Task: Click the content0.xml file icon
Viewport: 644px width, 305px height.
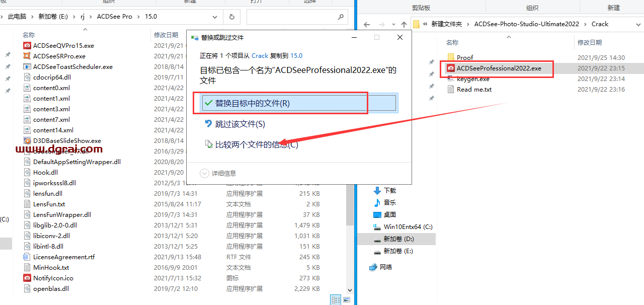Action: [x=27, y=88]
